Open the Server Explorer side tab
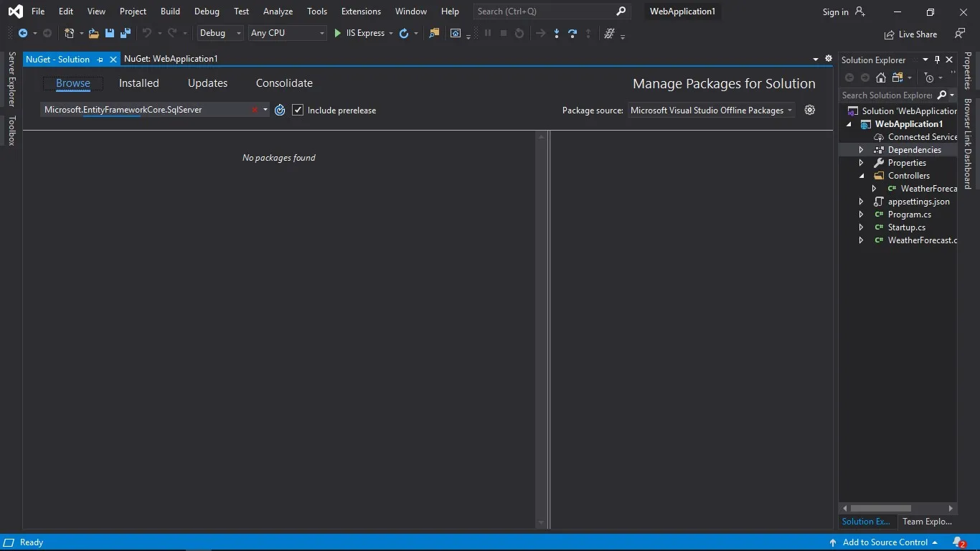Viewport: 980px width, 551px height. (11, 79)
